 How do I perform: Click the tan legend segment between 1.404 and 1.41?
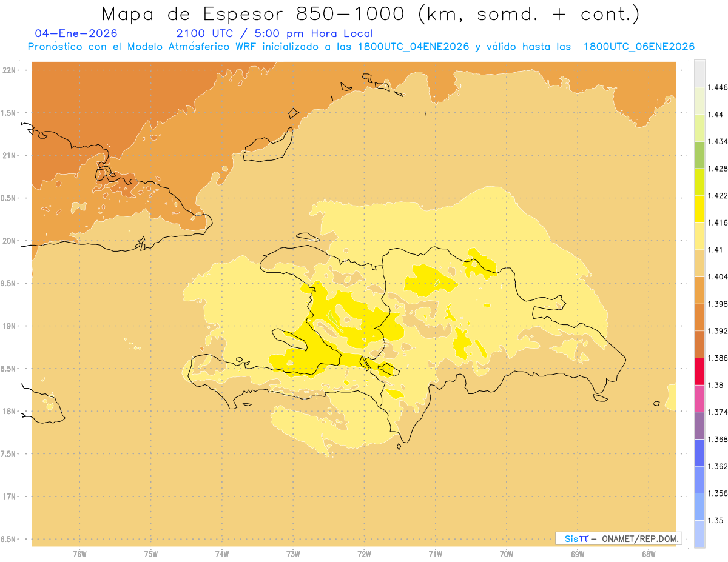[x=699, y=263]
